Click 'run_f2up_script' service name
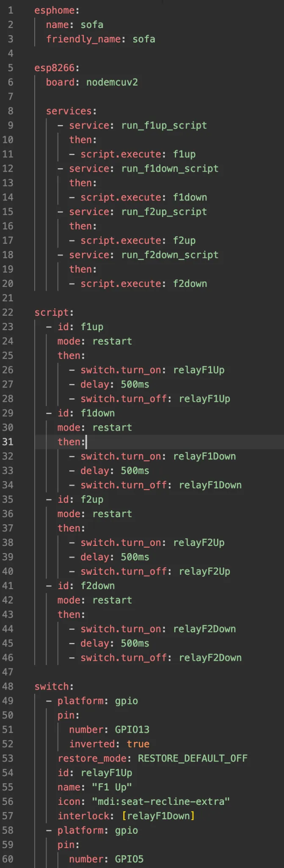 [x=164, y=212]
